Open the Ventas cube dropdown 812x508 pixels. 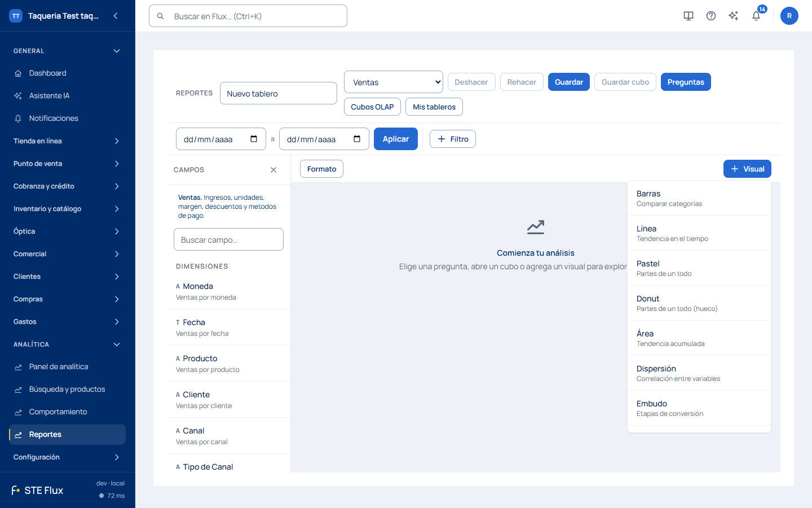click(394, 82)
